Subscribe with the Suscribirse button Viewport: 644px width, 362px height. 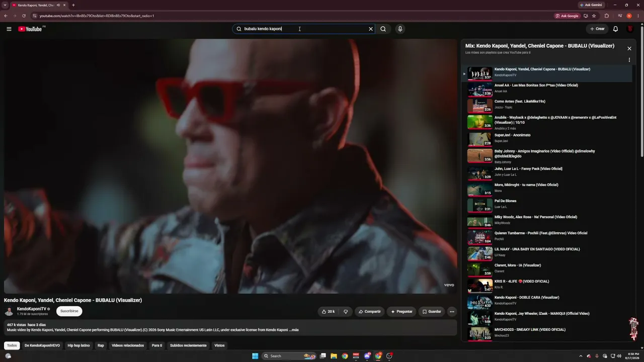(69, 311)
